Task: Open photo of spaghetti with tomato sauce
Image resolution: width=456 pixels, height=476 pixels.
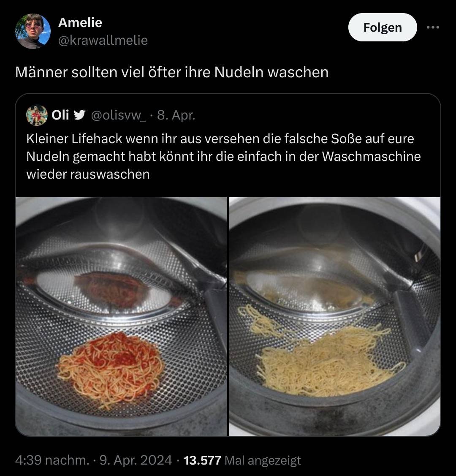Action: [121, 316]
